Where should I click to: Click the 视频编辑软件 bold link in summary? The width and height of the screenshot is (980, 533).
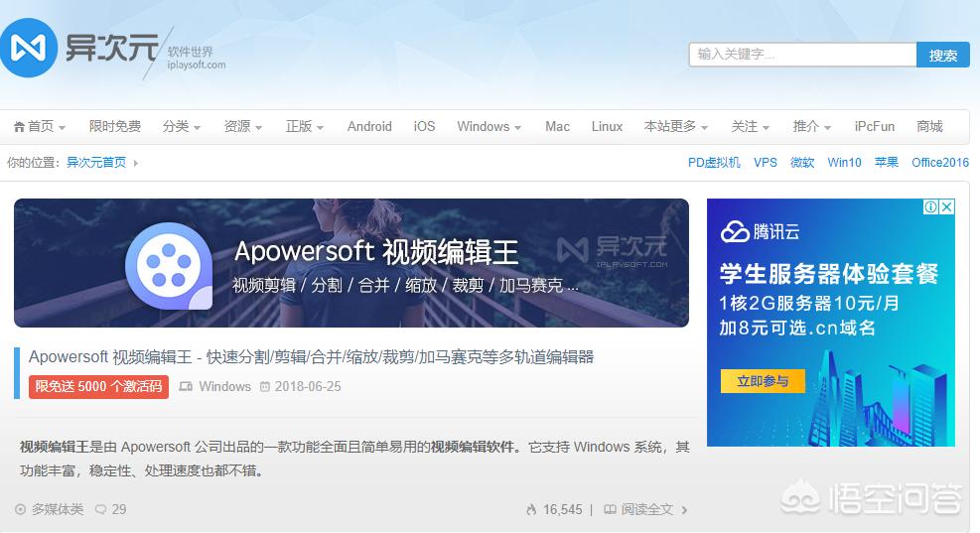pyautogui.click(x=473, y=447)
